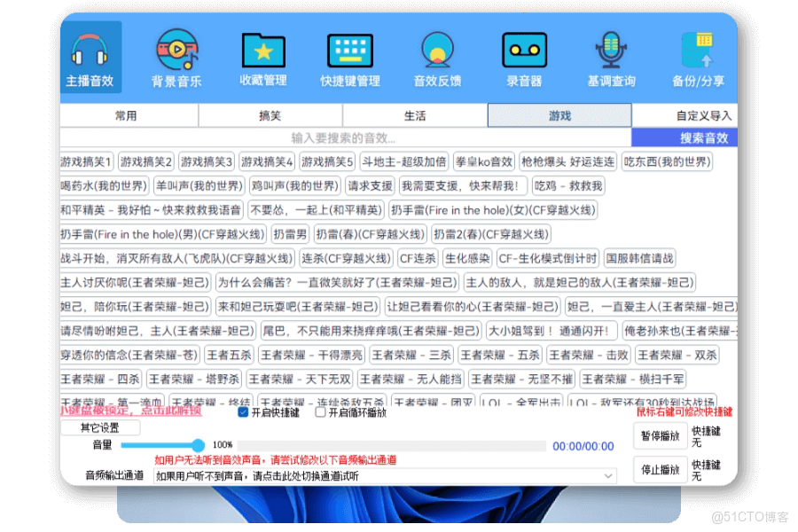
Task: Click the 暂停播放 button
Action: (x=660, y=435)
